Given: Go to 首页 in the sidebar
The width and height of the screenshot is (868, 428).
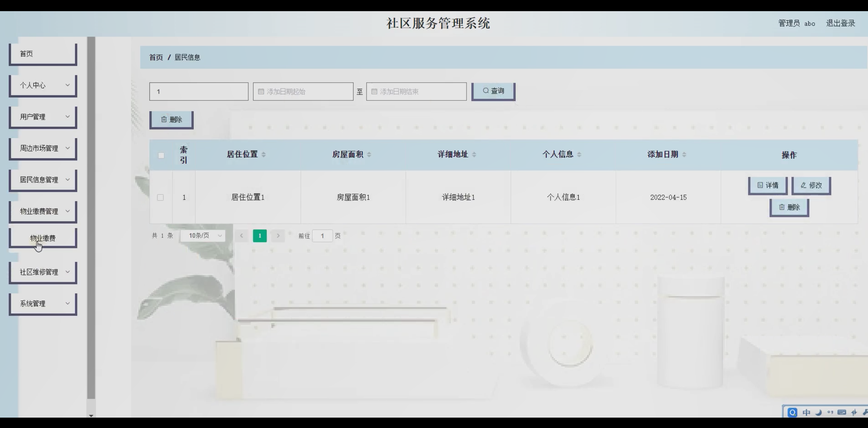Looking at the screenshot, I should coord(43,54).
